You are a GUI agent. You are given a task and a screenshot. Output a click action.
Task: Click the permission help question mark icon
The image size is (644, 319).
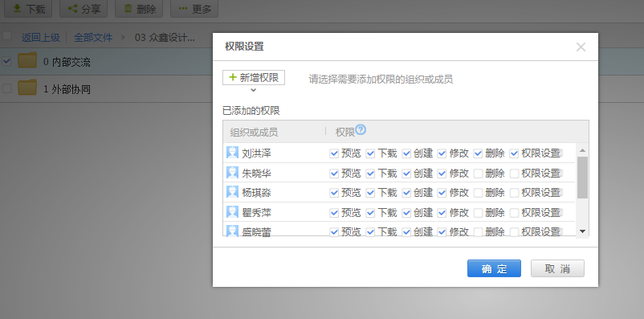(361, 130)
